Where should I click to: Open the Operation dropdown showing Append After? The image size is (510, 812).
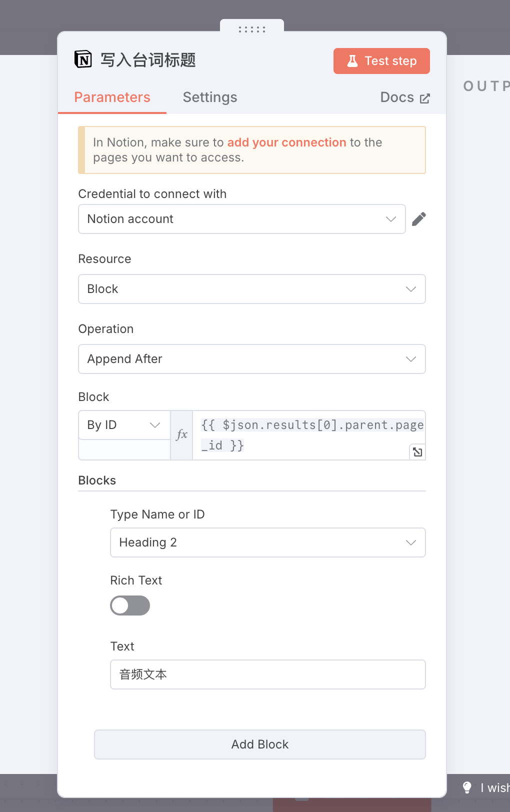point(252,359)
